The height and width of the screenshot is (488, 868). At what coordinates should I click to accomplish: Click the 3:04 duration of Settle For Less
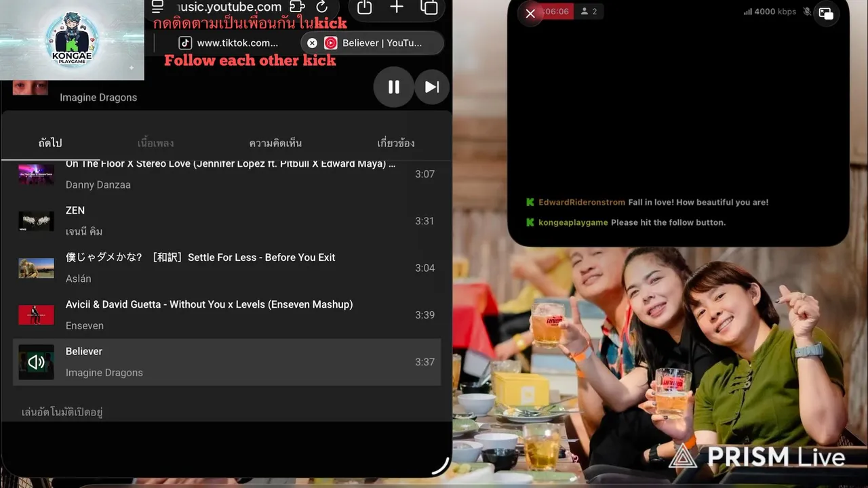(425, 268)
